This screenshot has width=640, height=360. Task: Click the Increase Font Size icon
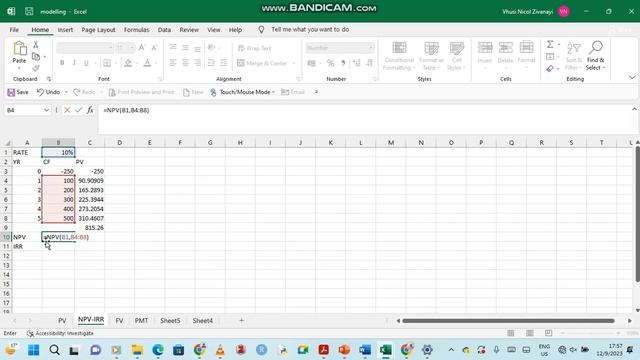pos(142,48)
